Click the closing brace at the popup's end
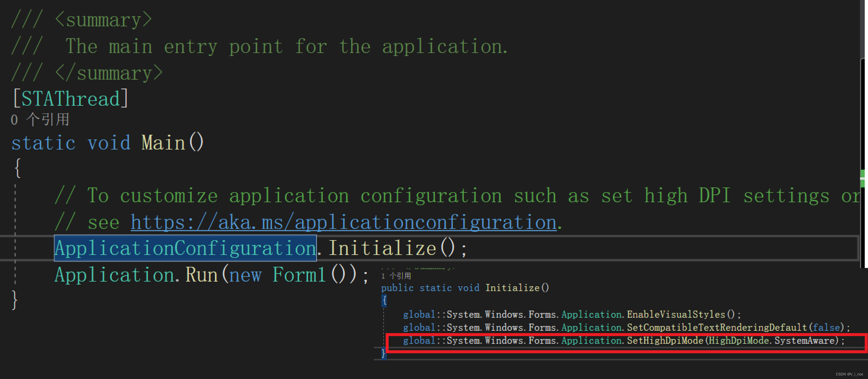The width and height of the screenshot is (868, 379). [384, 354]
